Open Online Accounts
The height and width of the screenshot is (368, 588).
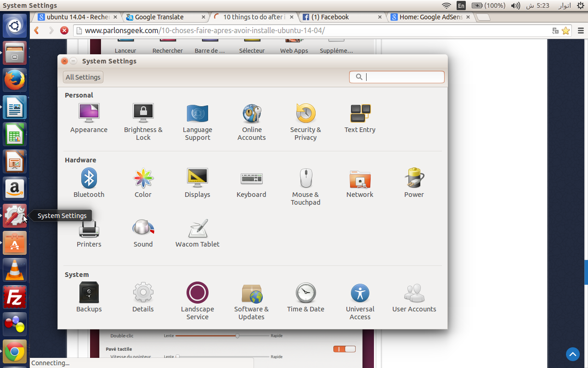pyautogui.click(x=252, y=122)
